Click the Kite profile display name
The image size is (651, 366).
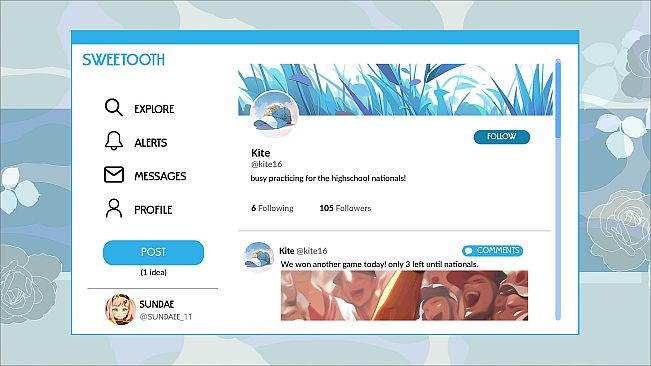click(260, 153)
